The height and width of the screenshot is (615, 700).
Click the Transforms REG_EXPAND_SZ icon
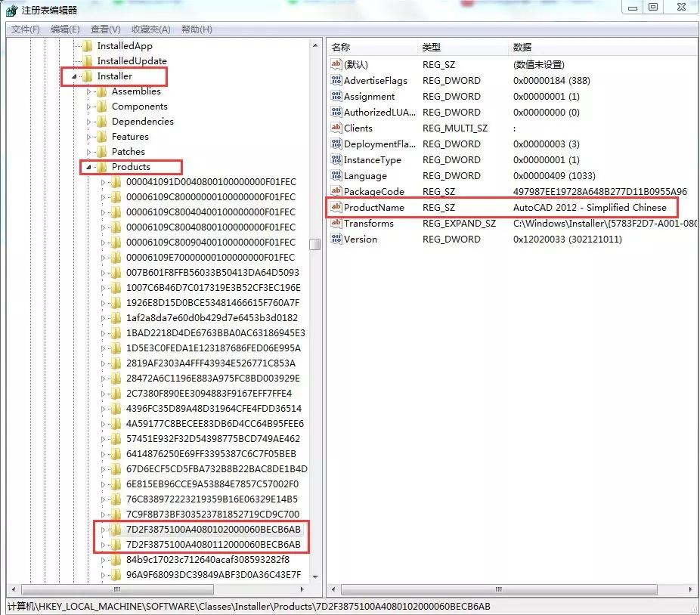click(x=336, y=224)
